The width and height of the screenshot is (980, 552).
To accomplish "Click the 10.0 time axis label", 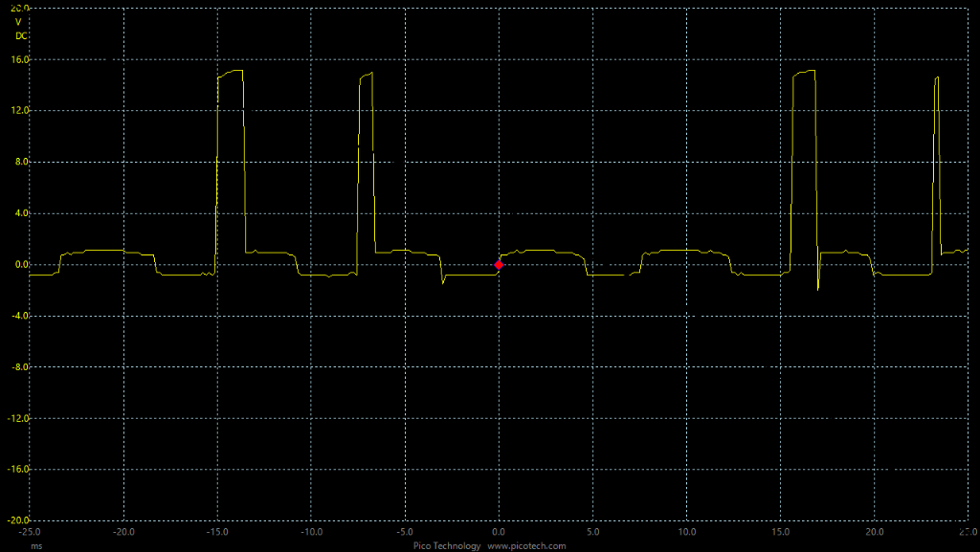I will 686,531.
